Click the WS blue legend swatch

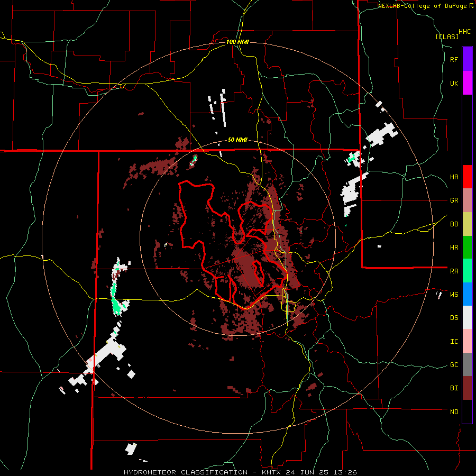tap(467, 294)
